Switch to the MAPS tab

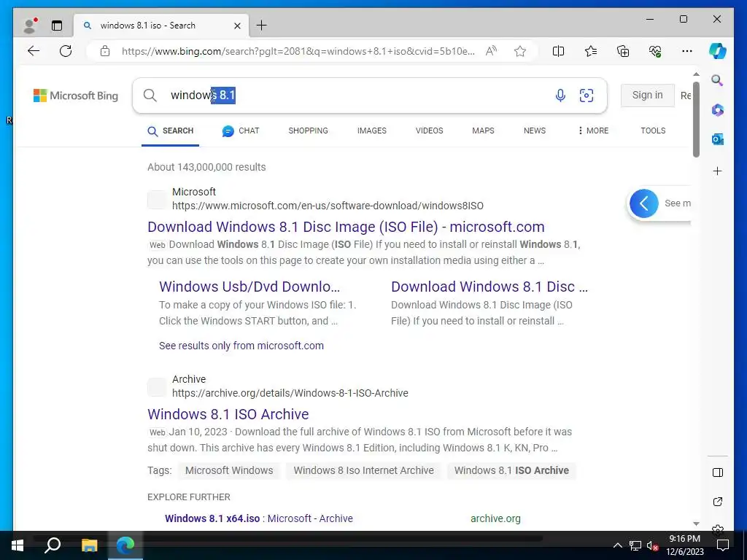pyautogui.click(x=483, y=131)
